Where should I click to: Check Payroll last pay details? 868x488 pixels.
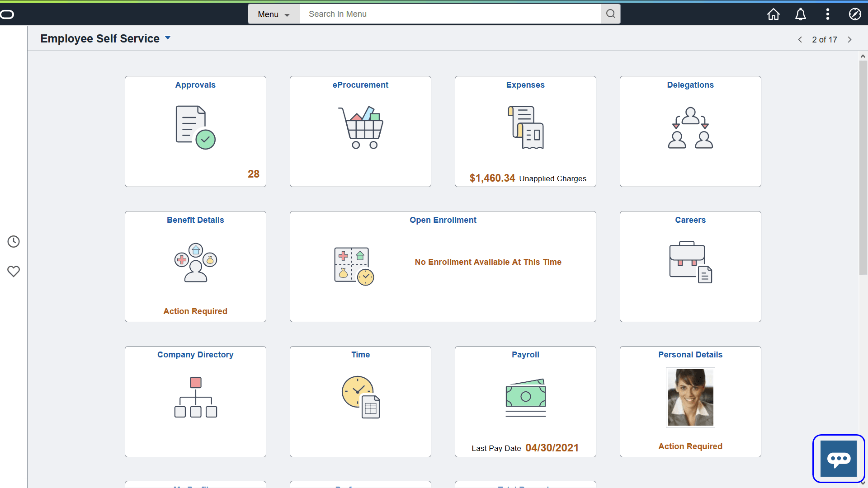pos(525,401)
